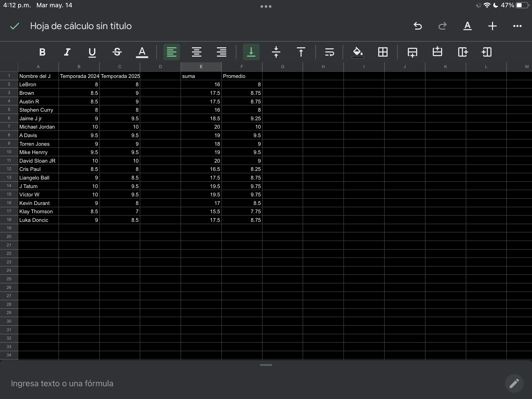Toggle bold formatting

pos(42,52)
